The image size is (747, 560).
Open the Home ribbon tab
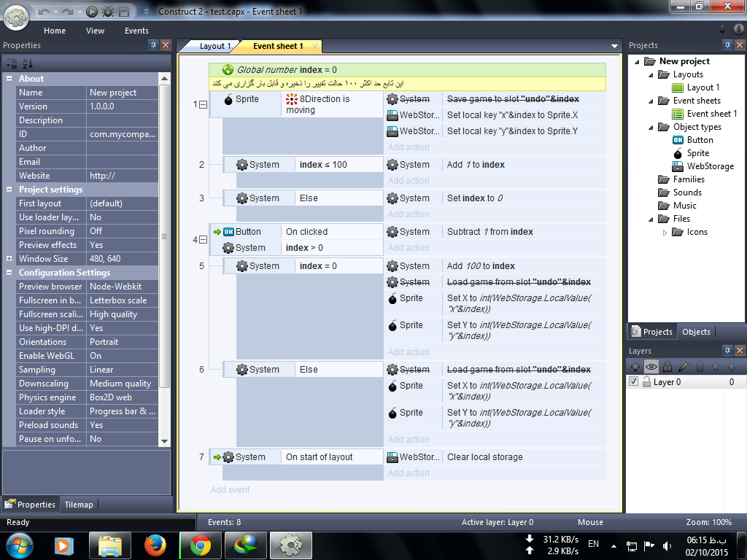[55, 31]
